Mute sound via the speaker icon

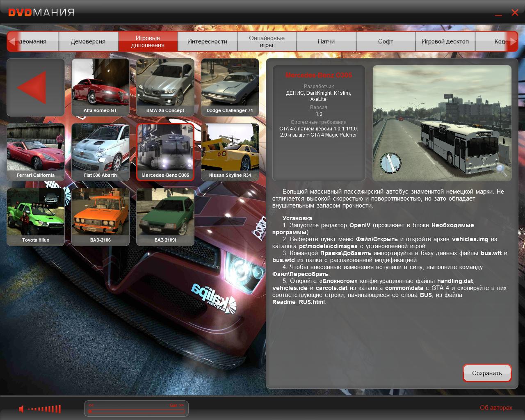(x=21, y=409)
